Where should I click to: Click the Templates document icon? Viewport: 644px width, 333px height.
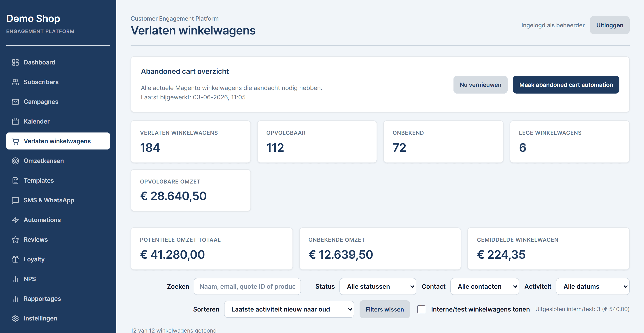pos(15,181)
